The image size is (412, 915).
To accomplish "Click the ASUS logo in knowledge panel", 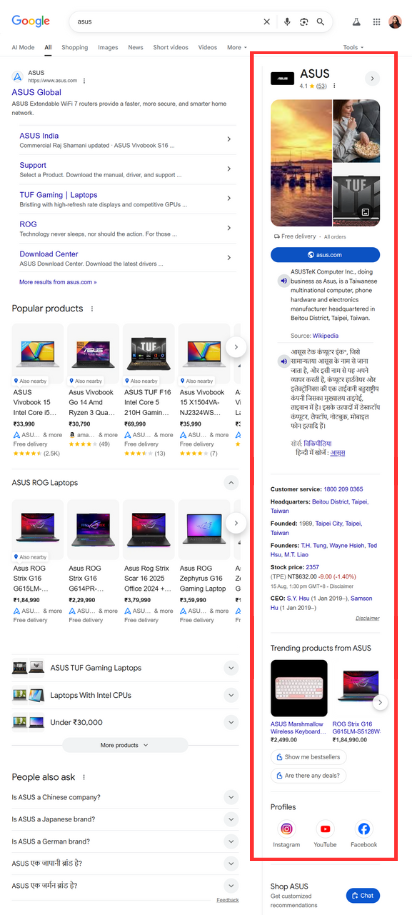I will 282,78.
